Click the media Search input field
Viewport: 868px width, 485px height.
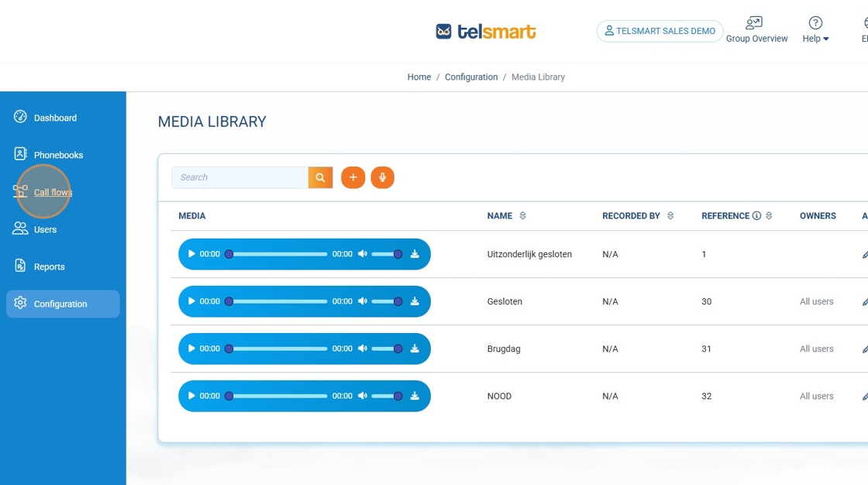[x=239, y=177]
